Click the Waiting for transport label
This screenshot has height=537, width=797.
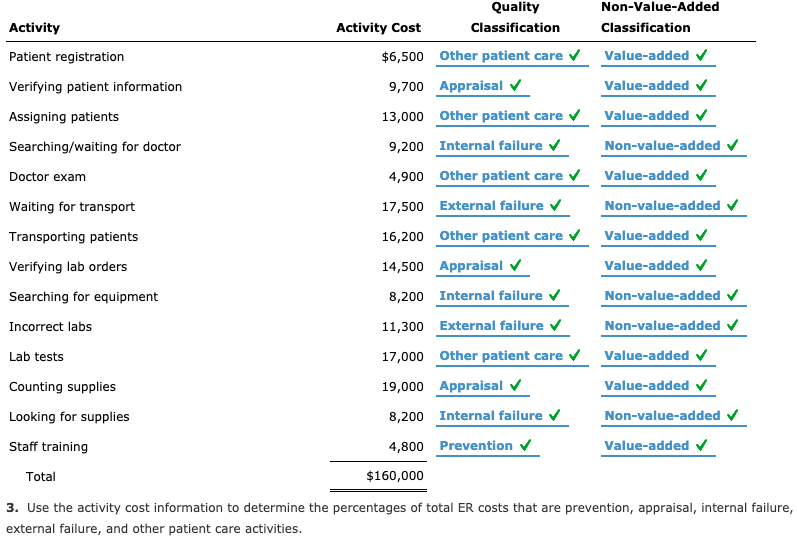tap(72, 206)
